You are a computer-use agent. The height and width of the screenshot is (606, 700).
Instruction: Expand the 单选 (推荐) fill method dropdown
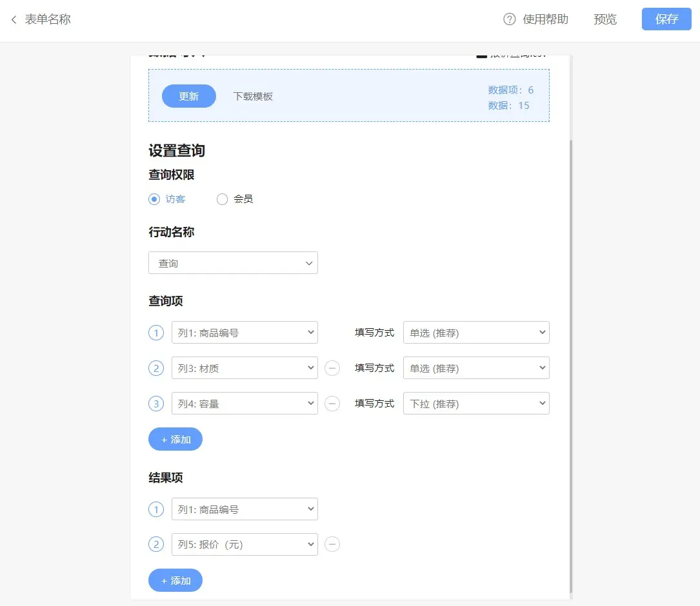[476, 333]
